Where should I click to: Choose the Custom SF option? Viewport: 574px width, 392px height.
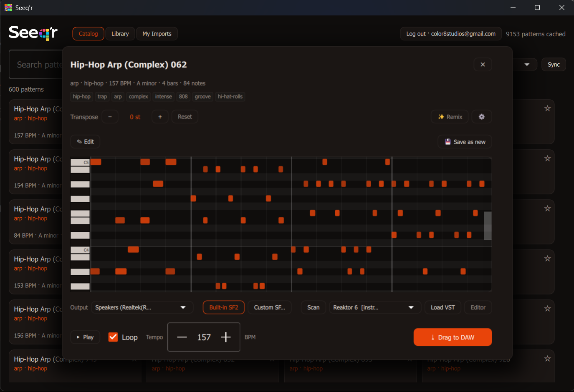click(270, 307)
